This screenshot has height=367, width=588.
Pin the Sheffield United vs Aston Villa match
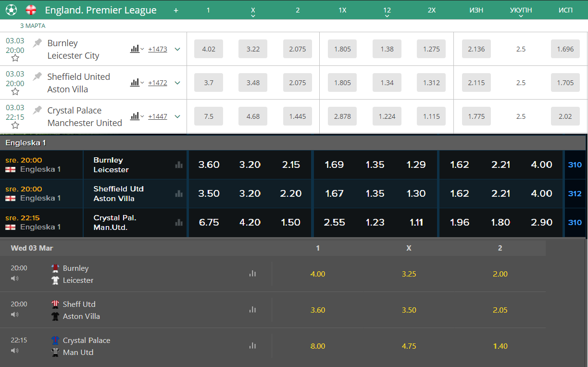click(37, 76)
